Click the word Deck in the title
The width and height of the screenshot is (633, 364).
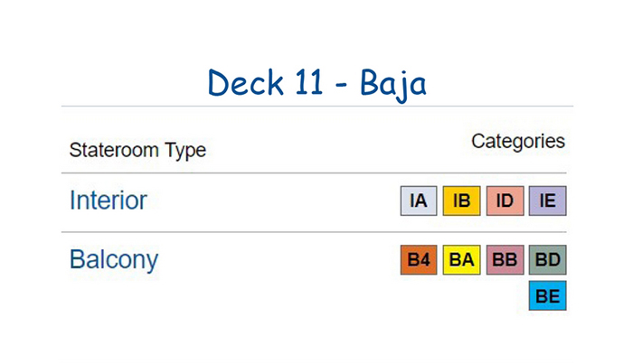245,82
